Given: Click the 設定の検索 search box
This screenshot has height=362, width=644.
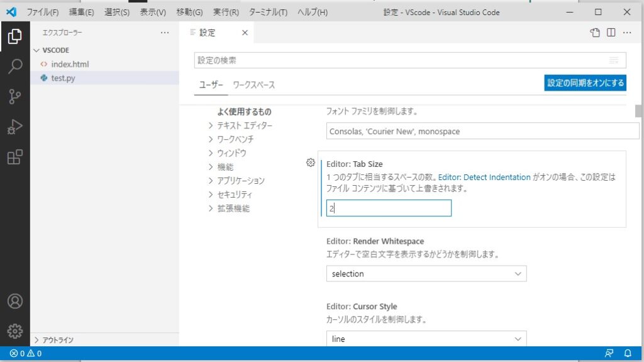Looking at the screenshot, I should coord(410,60).
